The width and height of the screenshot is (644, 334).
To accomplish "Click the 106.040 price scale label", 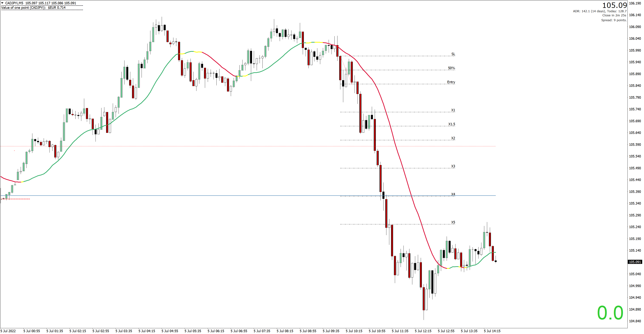I will (x=635, y=38).
